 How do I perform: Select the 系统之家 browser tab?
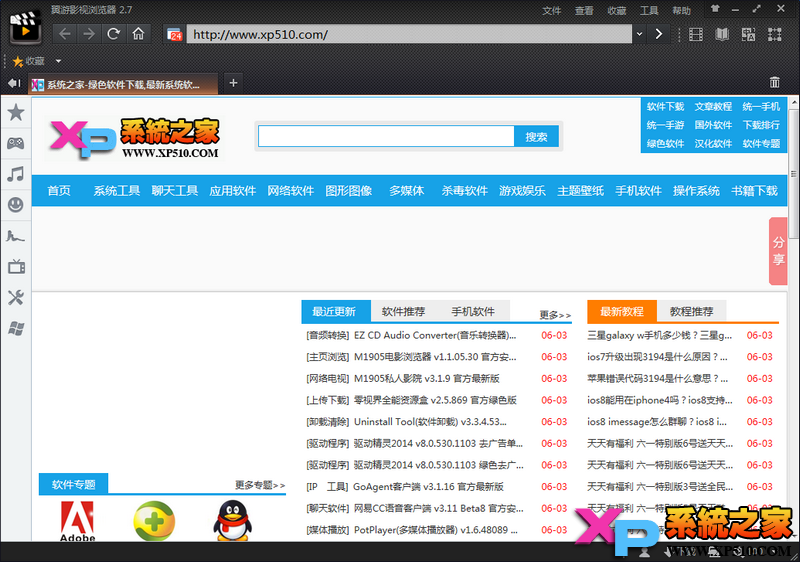pyautogui.click(x=123, y=84)
